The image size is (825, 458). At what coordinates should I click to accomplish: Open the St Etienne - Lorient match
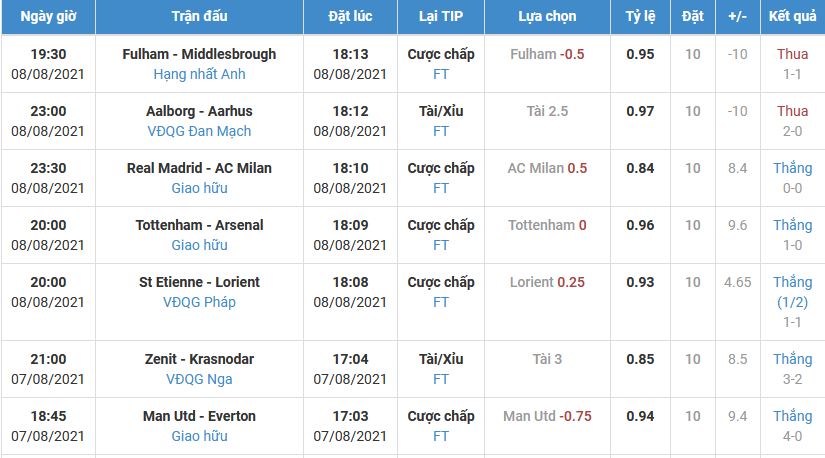[199, 282]
